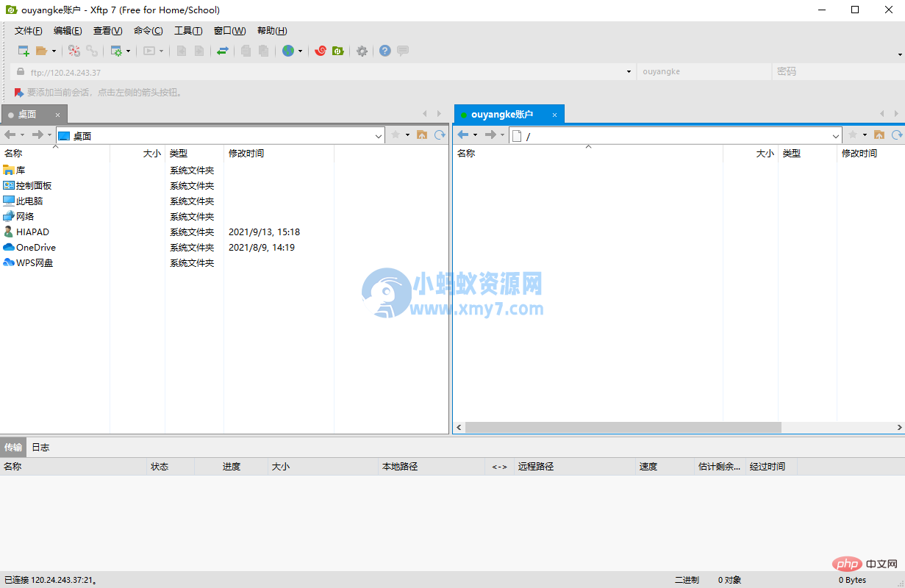Viewport: 905px width, 588px height.
Task: Click the synchronize transfer arrows icon
Action: pyautogui.click(x=223, y=51)
